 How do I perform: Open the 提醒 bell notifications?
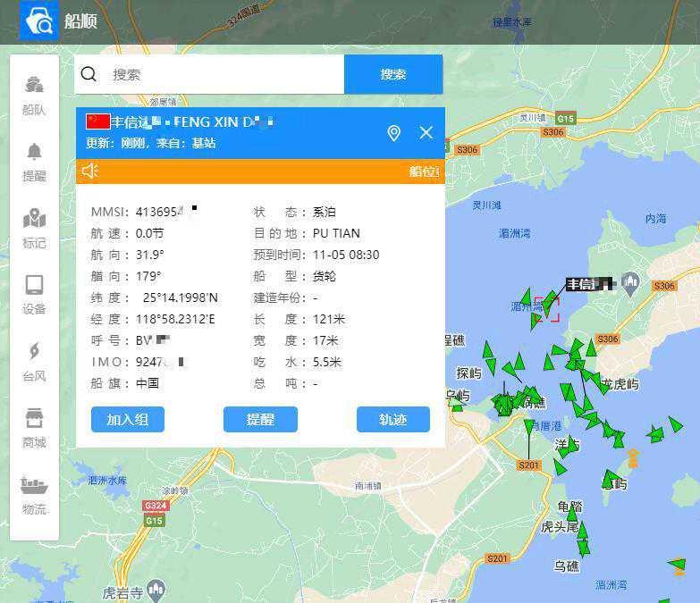click(34, 162)
